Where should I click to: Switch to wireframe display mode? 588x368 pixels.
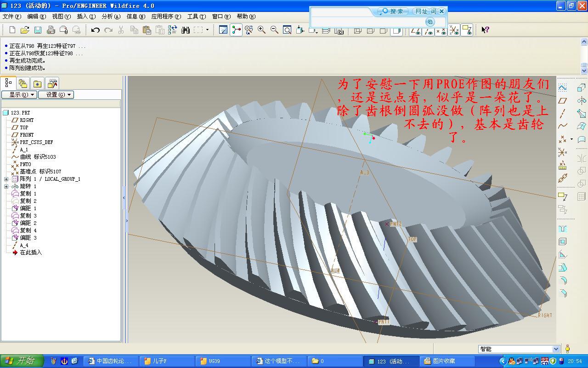pyautogui.click(x=358, y=30)
